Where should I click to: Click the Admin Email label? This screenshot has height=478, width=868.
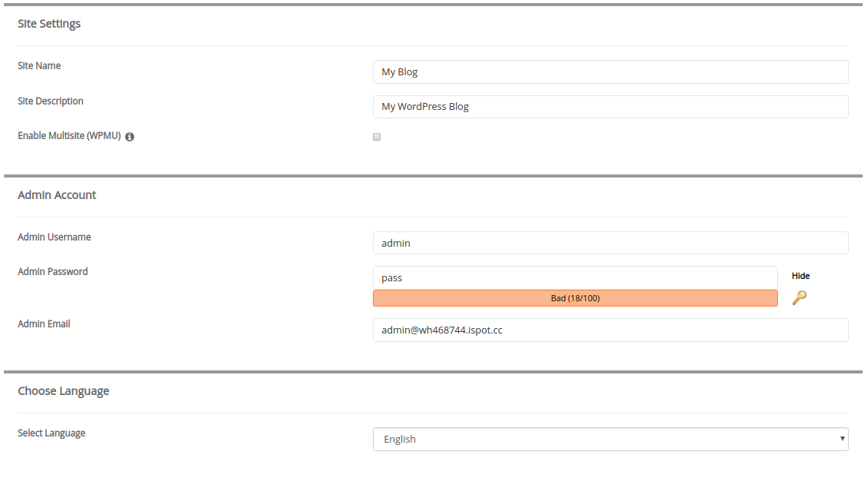click(44, 324)
